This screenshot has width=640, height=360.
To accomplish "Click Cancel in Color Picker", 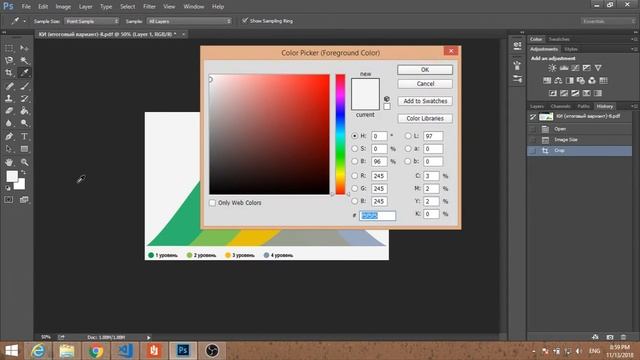I will point(425,84).
